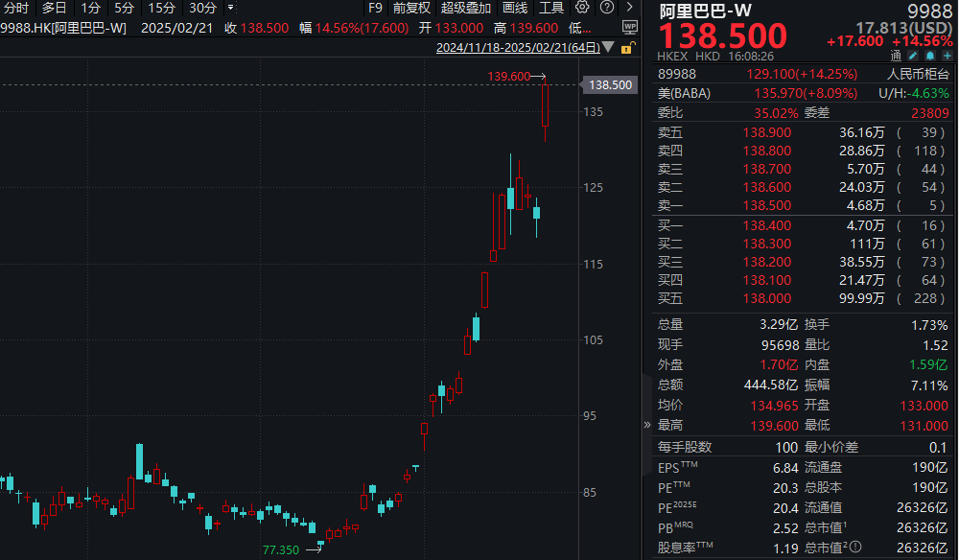Click the 总量 value 3.29亿
Image resolution: width=959 pixels, height=560 pixels.
point(779,325)
